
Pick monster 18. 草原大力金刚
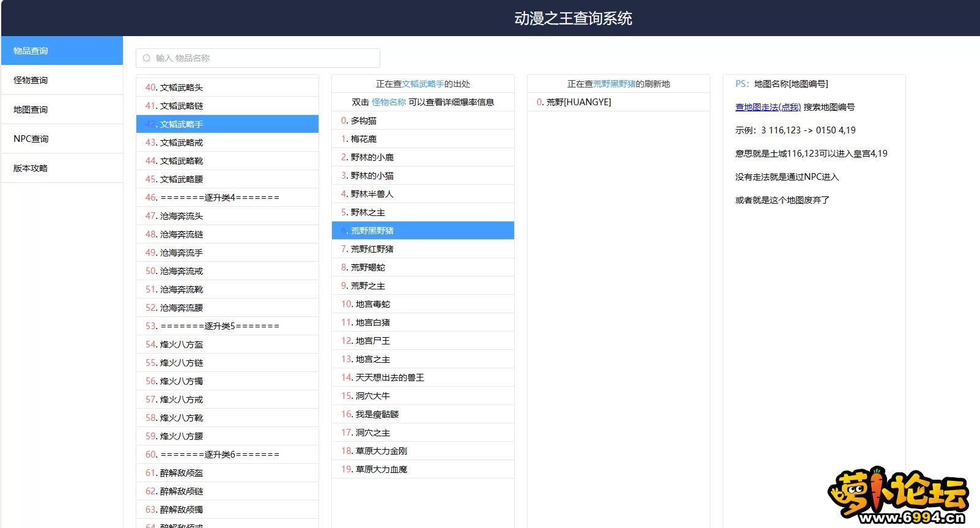pos(423,451)
